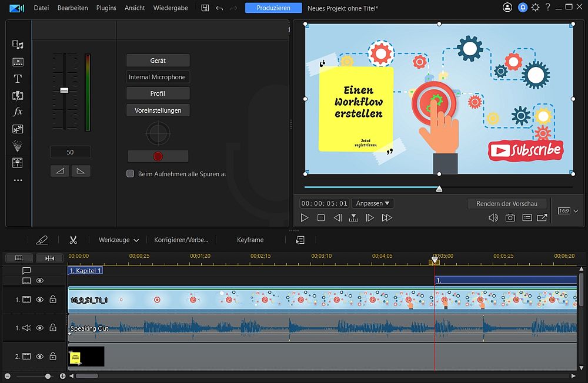Click fit timeline view icon
The width and height of the screenshot is (588, 383).
tap(49, 258)
